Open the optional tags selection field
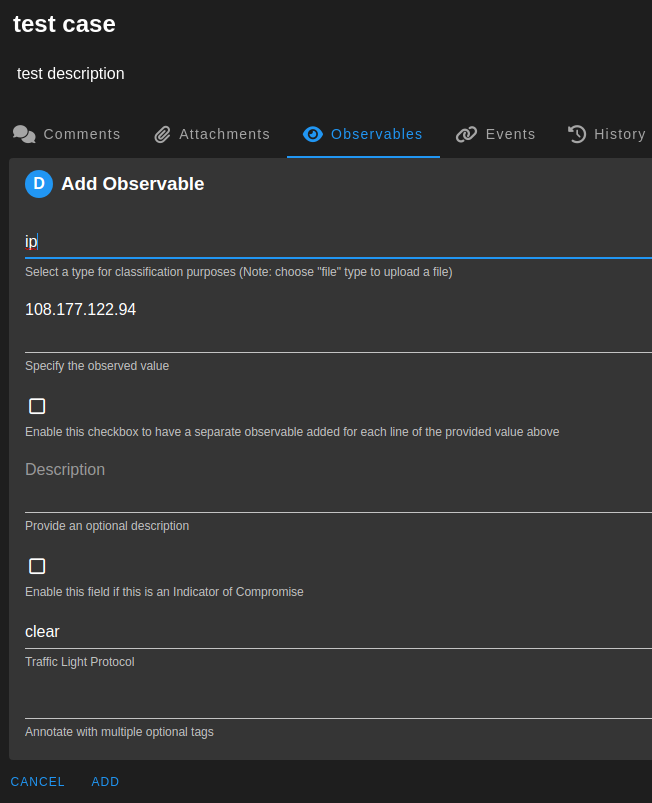The height and width of the screenshot is (803, 652). (x=338, y=703)
